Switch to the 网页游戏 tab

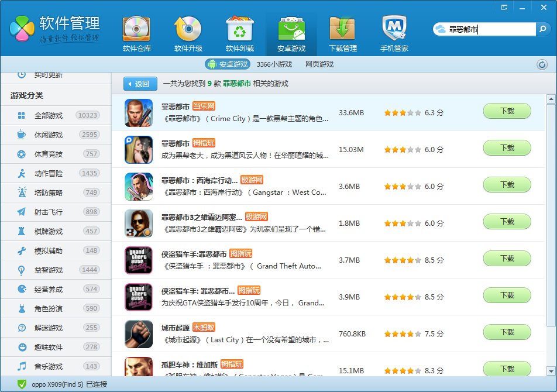(x=319, y=64)
